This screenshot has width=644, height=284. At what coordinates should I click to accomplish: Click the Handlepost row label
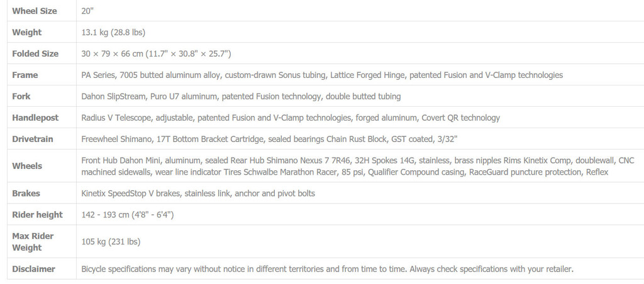coord(35,117)
